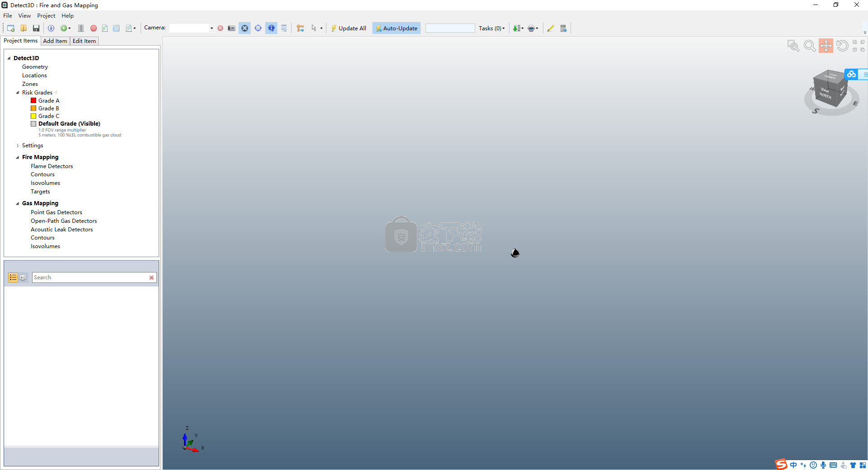Click the Update All button

point(348,28)
